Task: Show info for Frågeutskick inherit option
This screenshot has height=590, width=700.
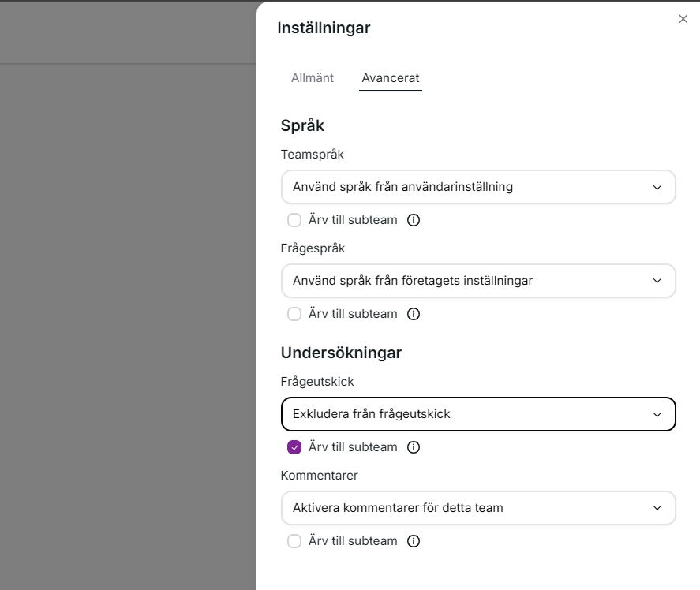Action: click(413, 447)
